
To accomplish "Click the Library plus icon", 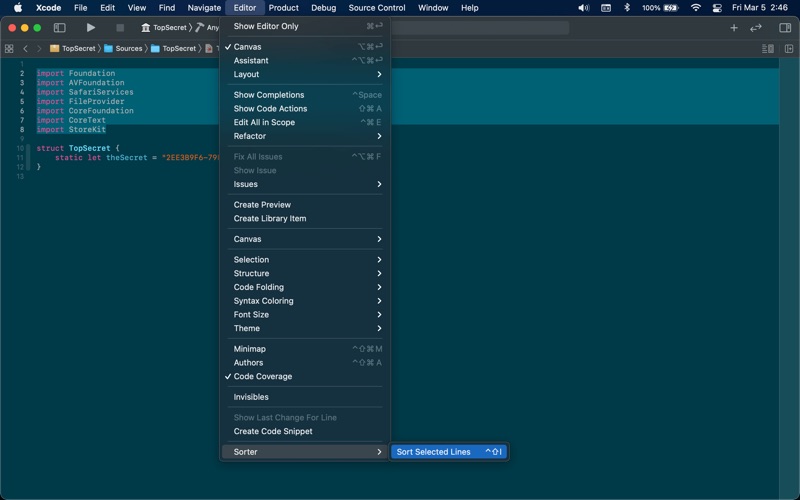I will point(733,28).
